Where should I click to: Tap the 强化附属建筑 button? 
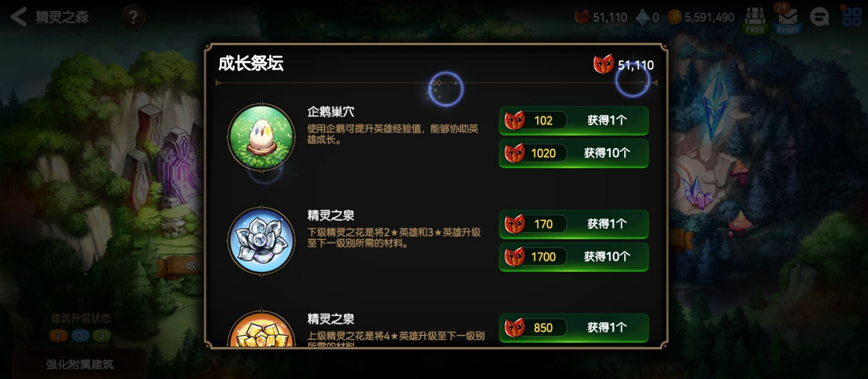[79, 364]
